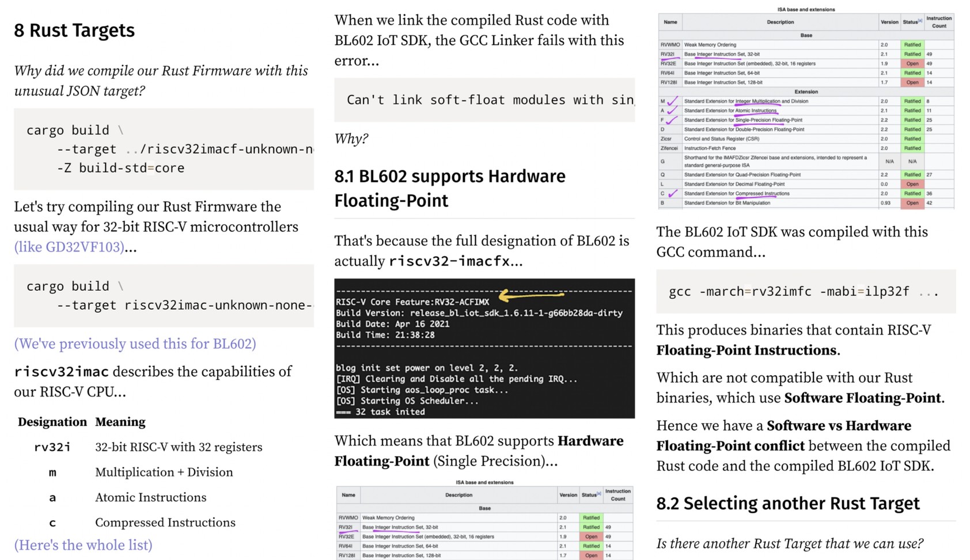This screenshot has height=560, width=970.
Task: Click the red 'Open' status for Decimal Floating-Point
Action: 912,184
